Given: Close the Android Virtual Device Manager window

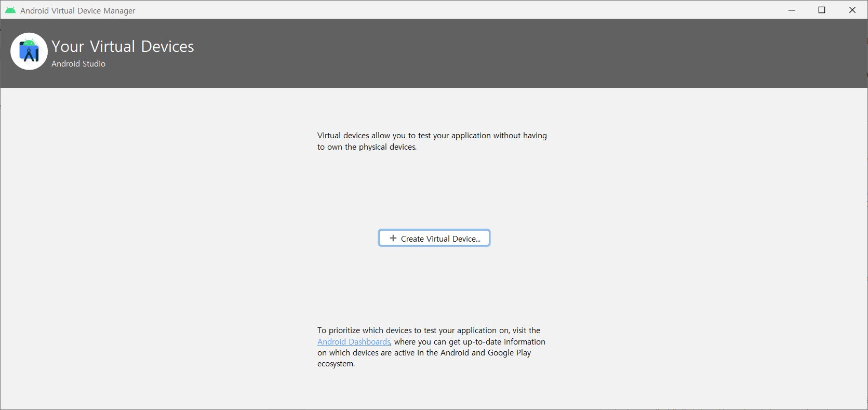Looking at the screenshot, I should [x=852, y=10].
